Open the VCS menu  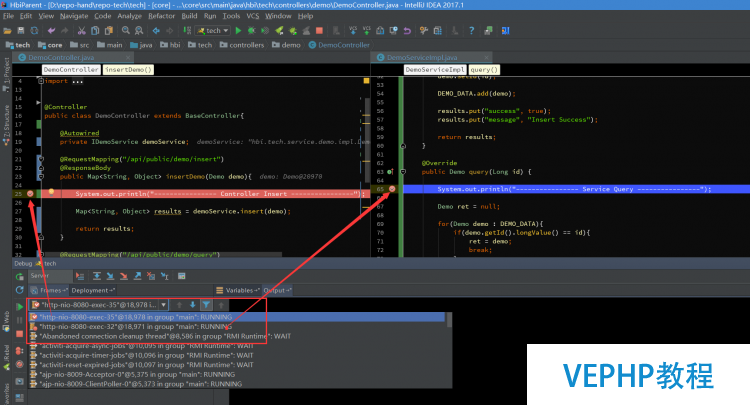point(253,16)
